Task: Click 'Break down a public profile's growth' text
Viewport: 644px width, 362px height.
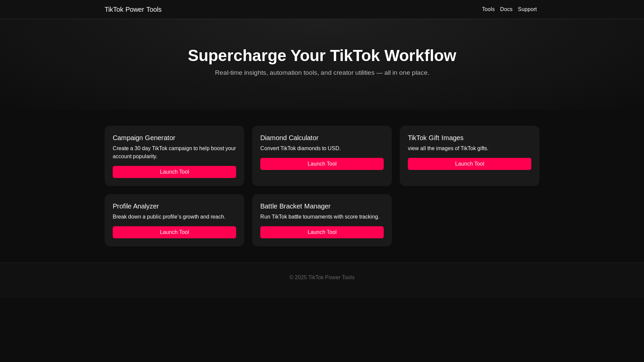Action: pos(169,217)
